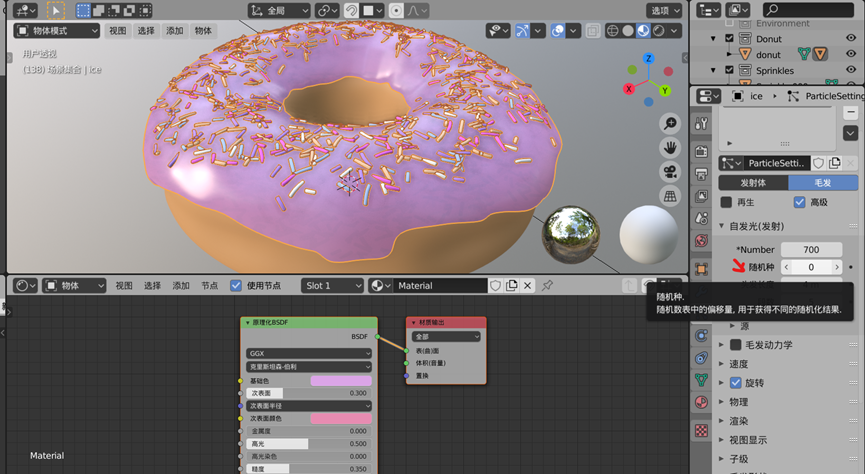Image resolution: width=865 pixels, height=474 pixels.
Task: Open the viewport 视图 menu
Action: tap(118, 31)
